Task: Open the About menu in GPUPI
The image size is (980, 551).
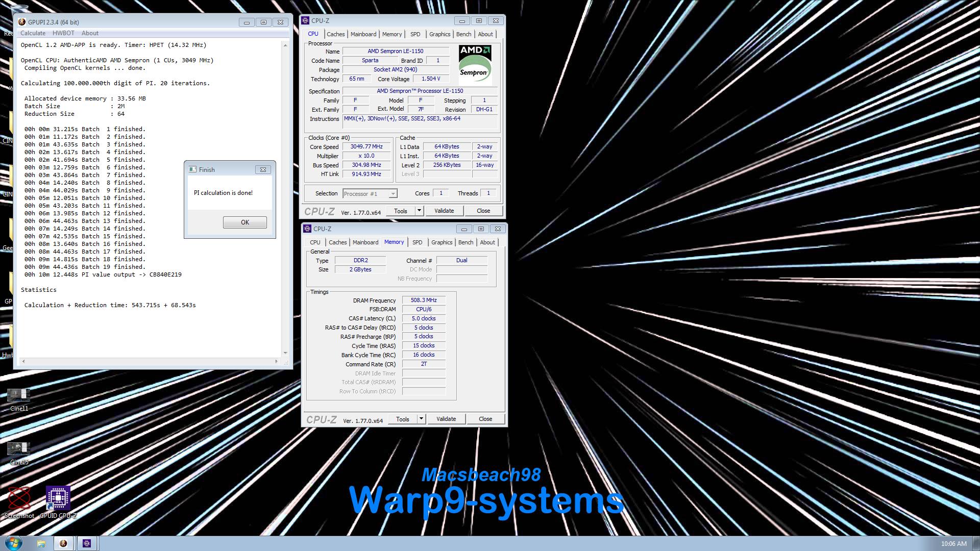Action: click(90, 33)
